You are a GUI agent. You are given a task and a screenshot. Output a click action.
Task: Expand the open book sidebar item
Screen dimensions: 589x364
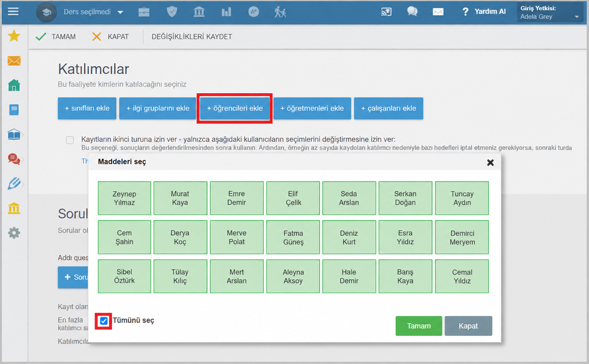point(14,135)
